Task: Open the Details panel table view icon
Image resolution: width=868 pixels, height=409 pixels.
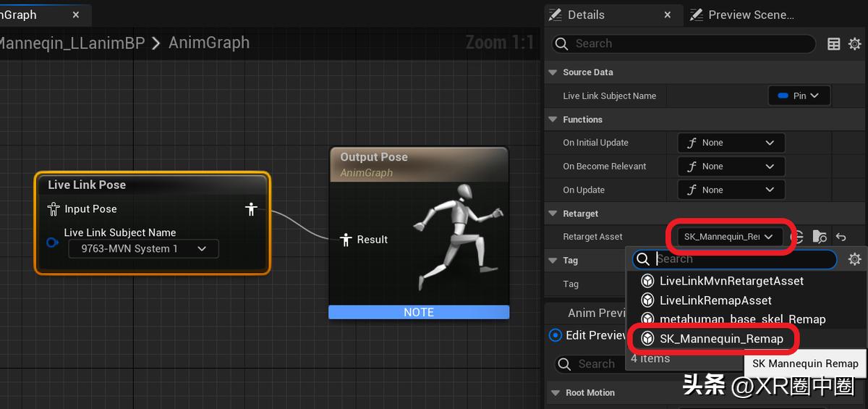Action: pos(834,44)
